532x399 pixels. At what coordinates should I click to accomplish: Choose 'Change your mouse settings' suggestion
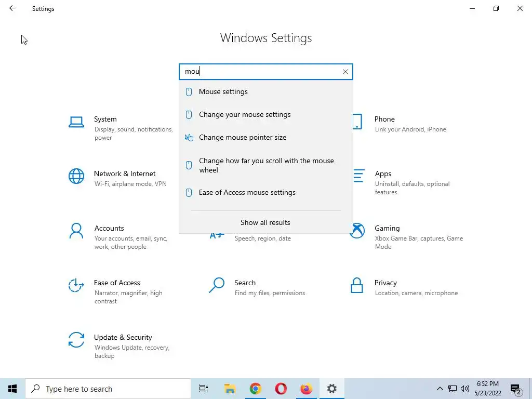click(265, 114)
